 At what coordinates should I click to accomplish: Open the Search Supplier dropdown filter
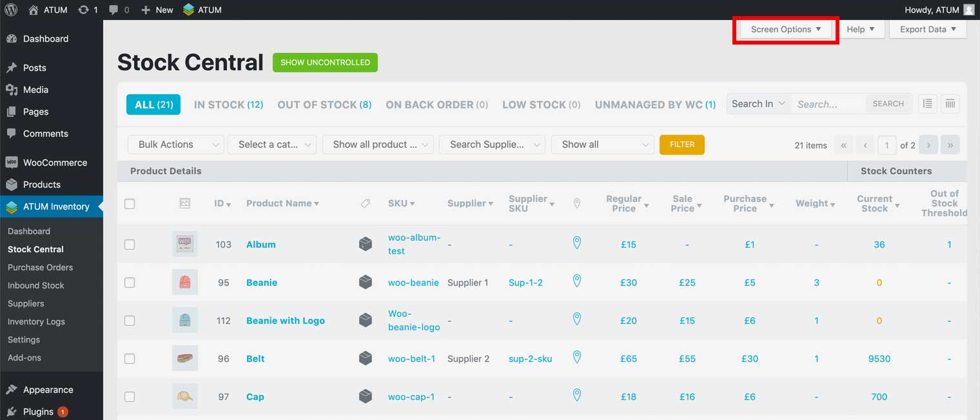pos(492,145)
